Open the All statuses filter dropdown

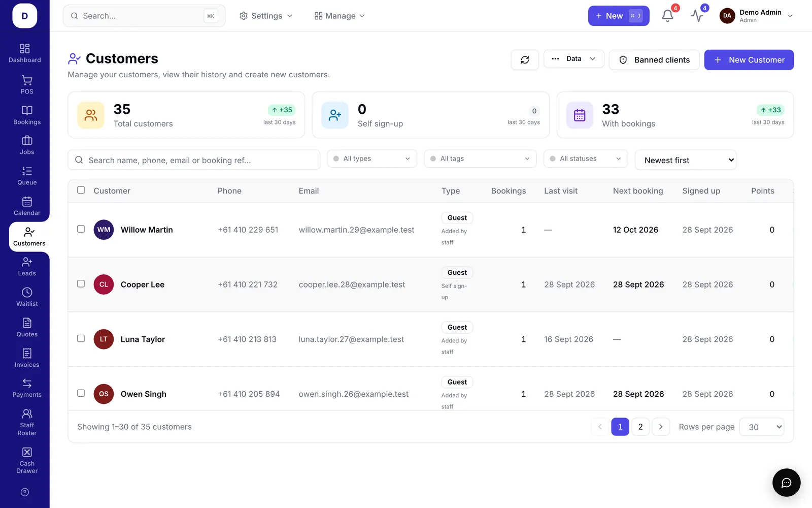(x=586, y=158)
